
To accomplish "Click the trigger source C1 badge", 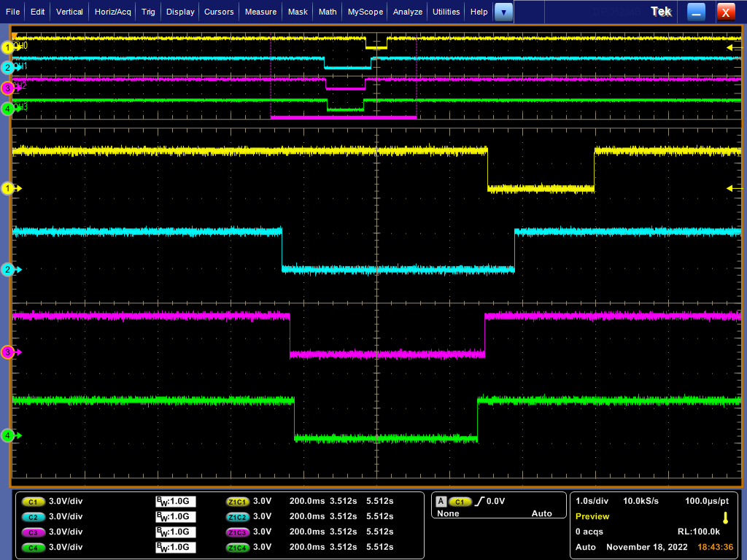I will (x=460, y=502).
